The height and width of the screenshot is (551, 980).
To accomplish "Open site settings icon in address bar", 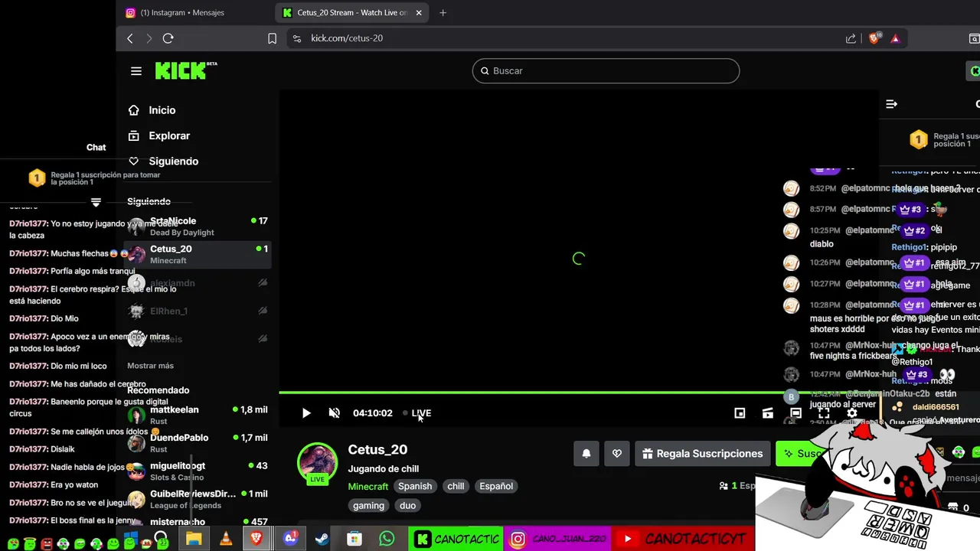I will (298, 38).
